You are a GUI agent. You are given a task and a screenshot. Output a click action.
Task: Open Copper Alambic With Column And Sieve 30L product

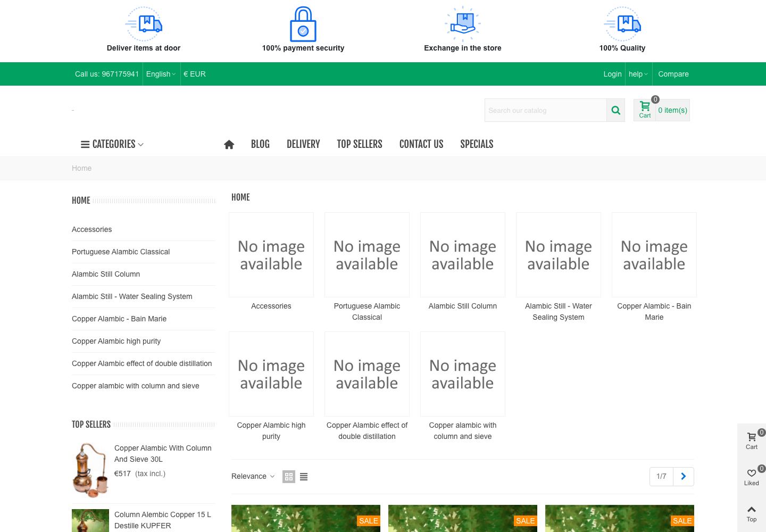pos(163,454)
